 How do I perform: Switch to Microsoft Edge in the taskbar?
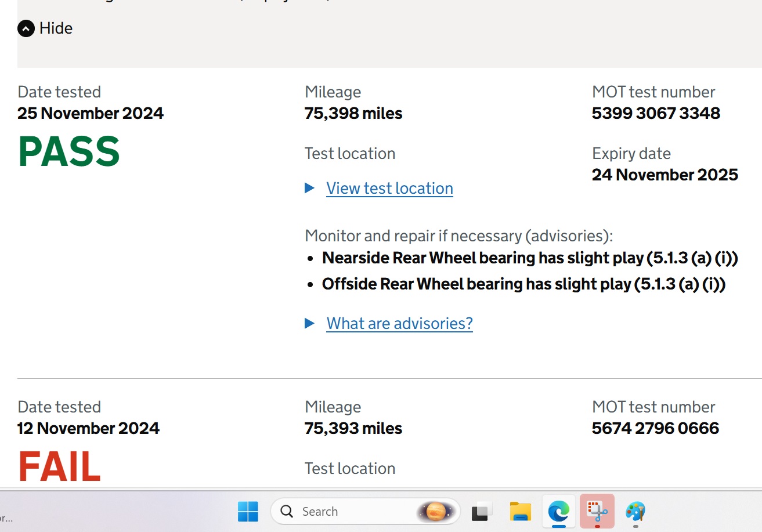[x=558, y=511]
